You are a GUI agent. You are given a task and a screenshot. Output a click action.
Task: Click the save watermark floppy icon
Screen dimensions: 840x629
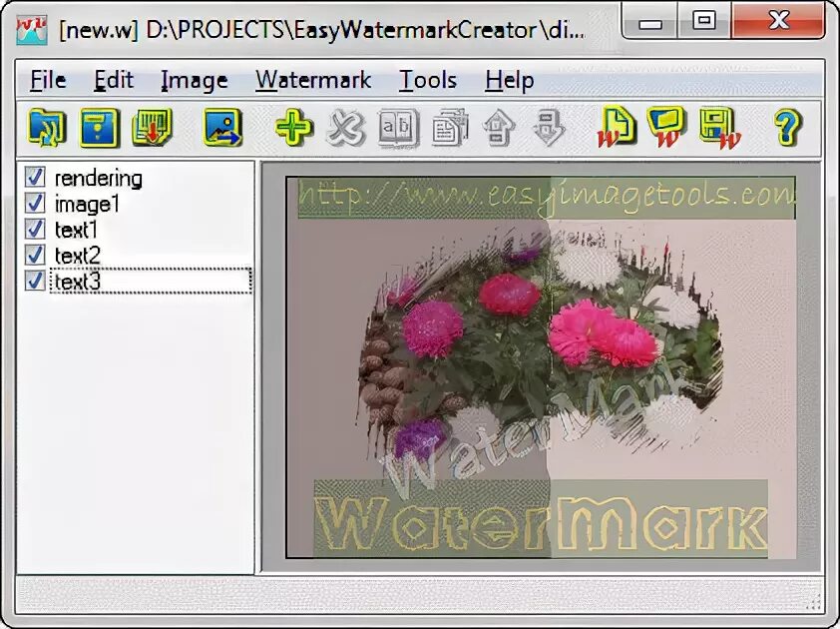[720, 129]
